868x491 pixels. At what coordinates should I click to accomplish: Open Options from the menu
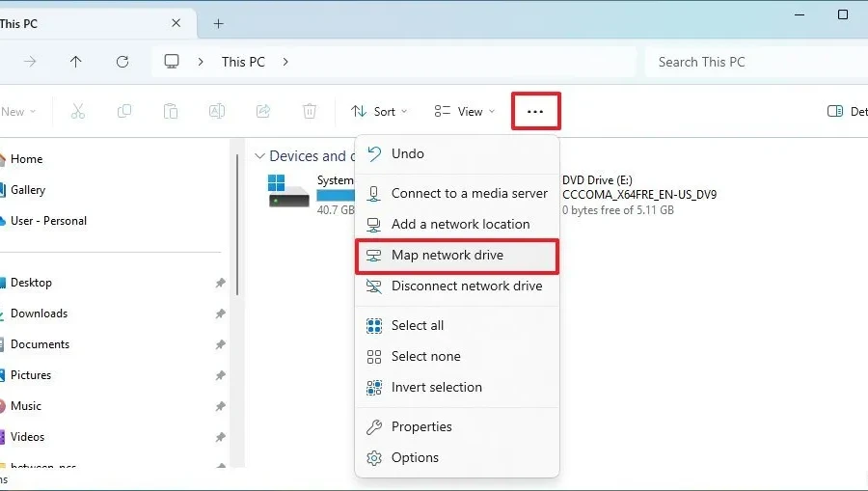[x=457, y=458]
